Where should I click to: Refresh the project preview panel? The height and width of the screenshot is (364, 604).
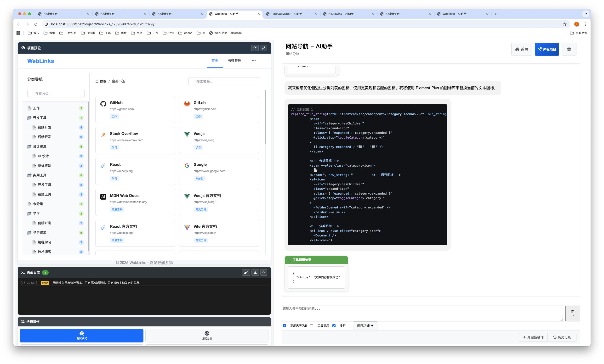[x=255, y=48]
